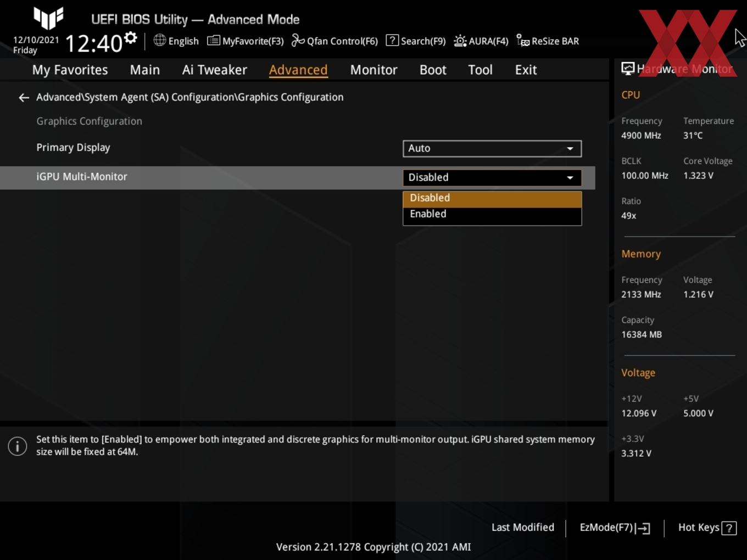
Task: Click memory frequency value 2133 MHz
Action: pyautogui.click(x=641, y=295)
